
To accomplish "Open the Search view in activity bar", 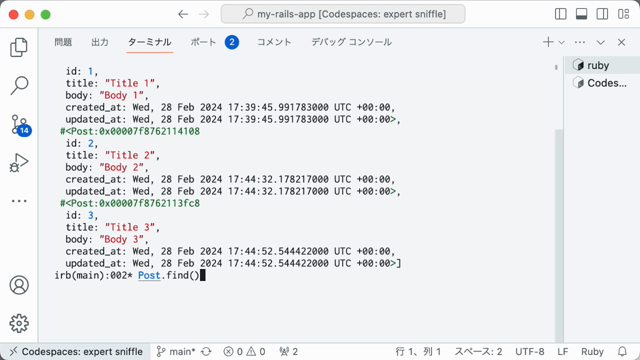I will pos(19,86).
